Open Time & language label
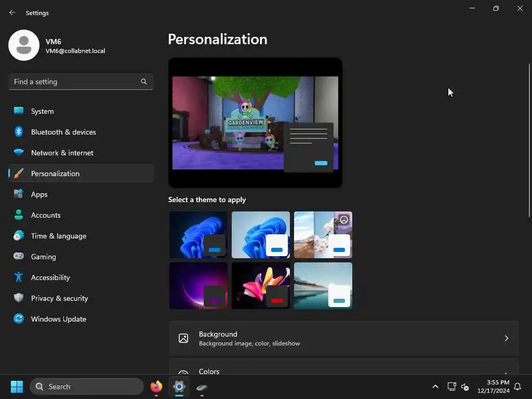Image resolution: width=532 pixels, height=399 pixels. (59, 236)
